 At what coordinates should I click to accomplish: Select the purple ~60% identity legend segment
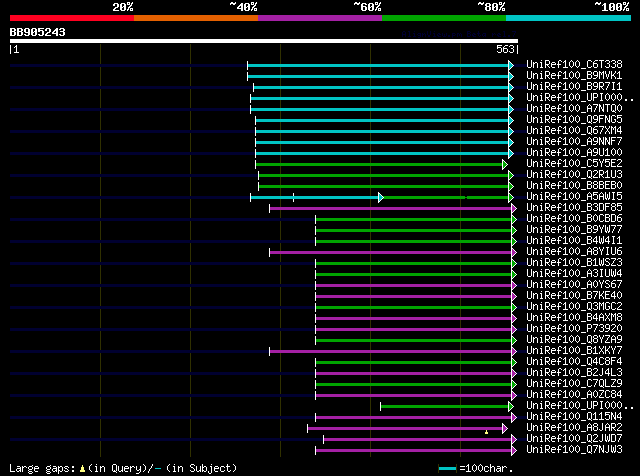point(320,18)
